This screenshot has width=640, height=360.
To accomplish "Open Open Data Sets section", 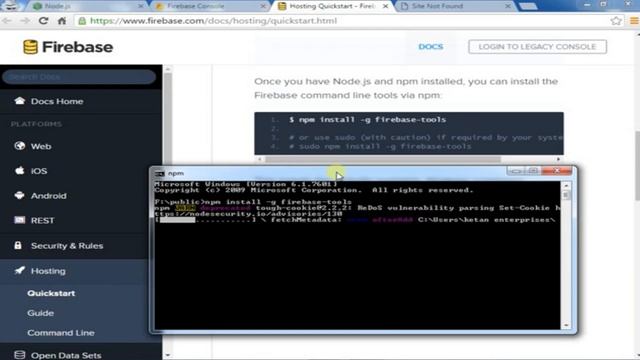I will pos(66,356).
